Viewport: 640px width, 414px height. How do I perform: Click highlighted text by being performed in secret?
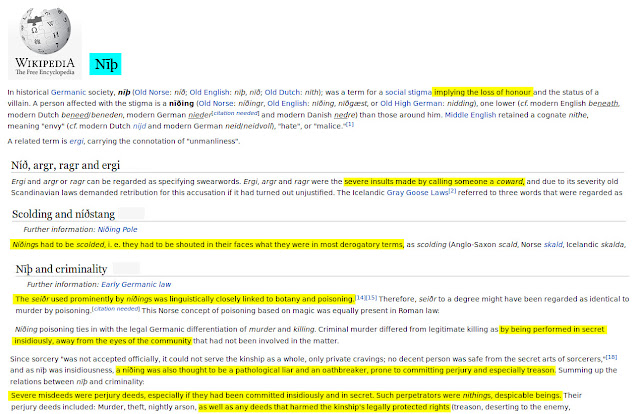552,329
